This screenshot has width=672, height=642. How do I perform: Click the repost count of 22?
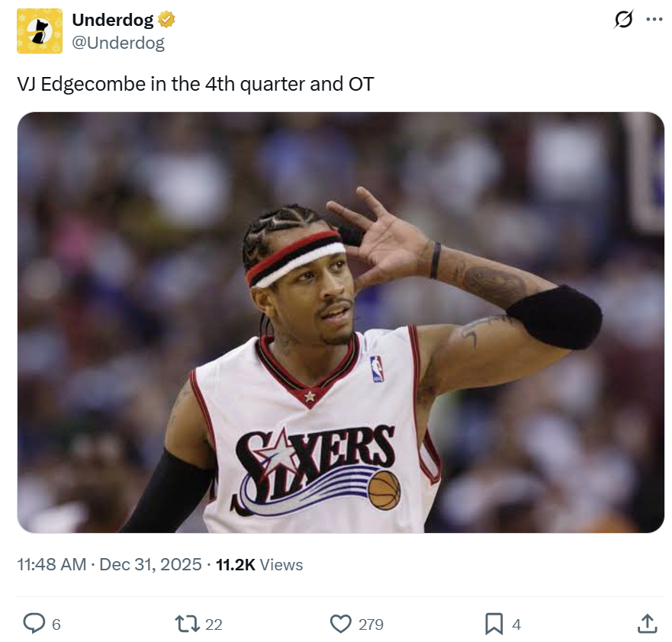214,624
